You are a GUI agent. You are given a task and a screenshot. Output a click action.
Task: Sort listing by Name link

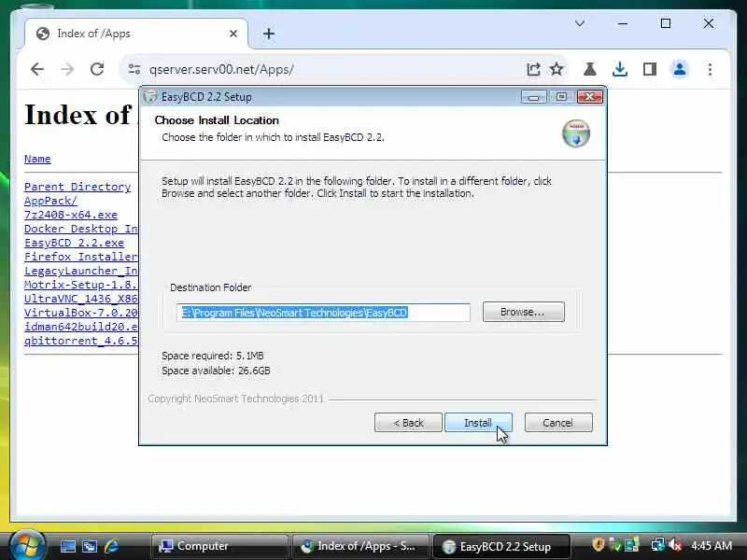[x=37, y=159]
